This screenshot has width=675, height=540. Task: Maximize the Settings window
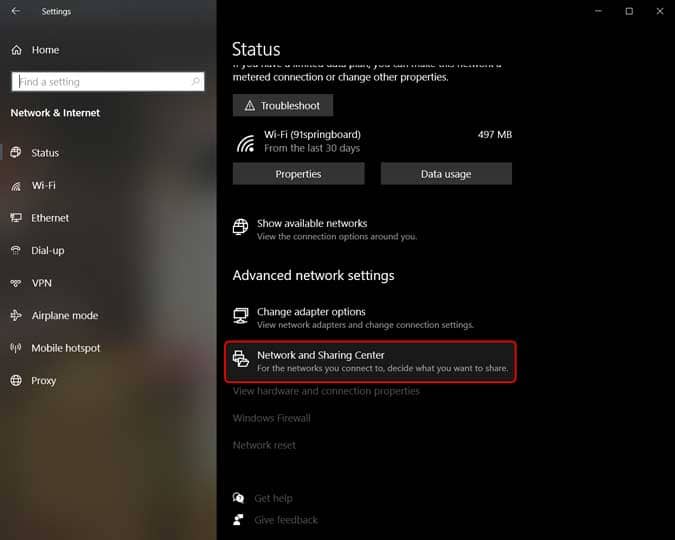tap(629, 11)
